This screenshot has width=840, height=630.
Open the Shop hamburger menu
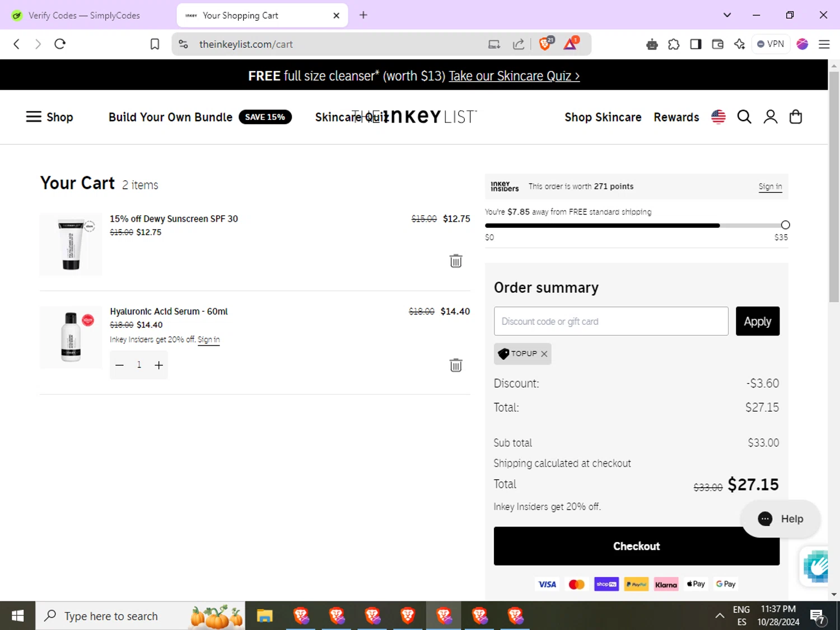click(49, 117)
